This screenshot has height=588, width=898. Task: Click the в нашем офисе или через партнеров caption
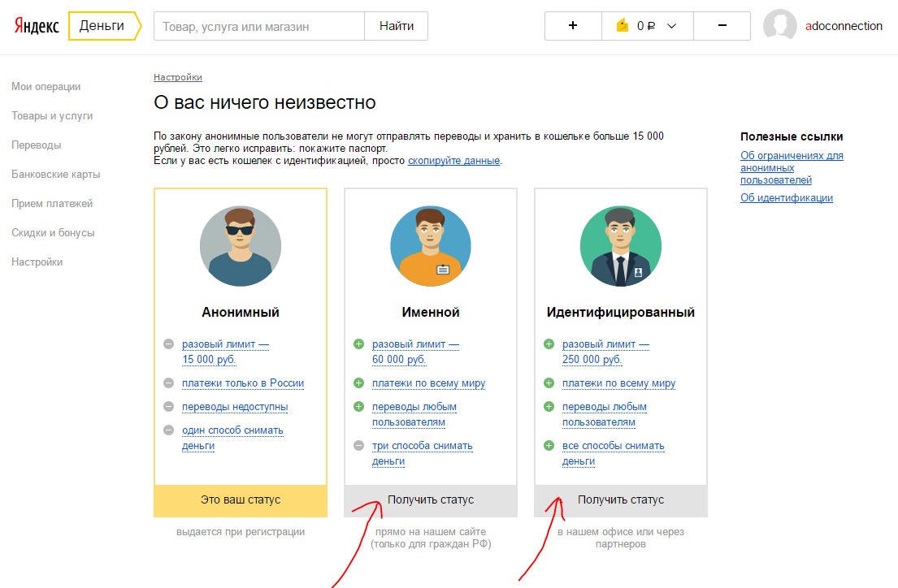[621, 538]
